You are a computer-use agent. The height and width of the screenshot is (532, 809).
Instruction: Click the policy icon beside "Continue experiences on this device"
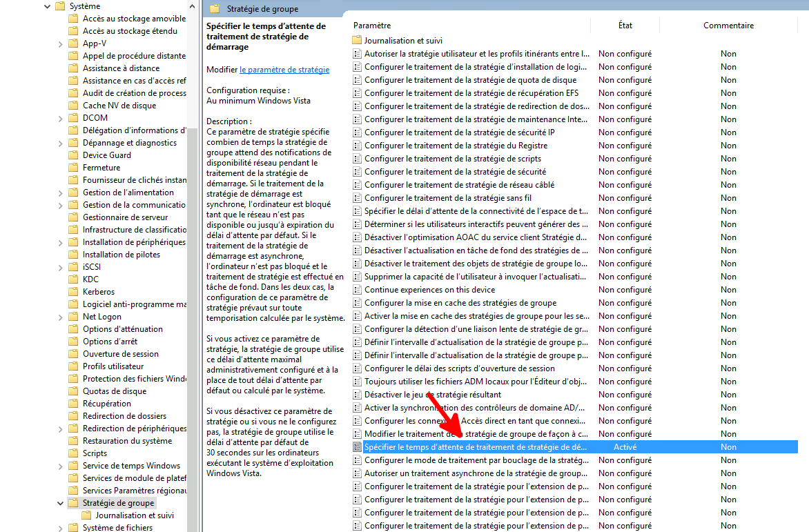point(358,290)
